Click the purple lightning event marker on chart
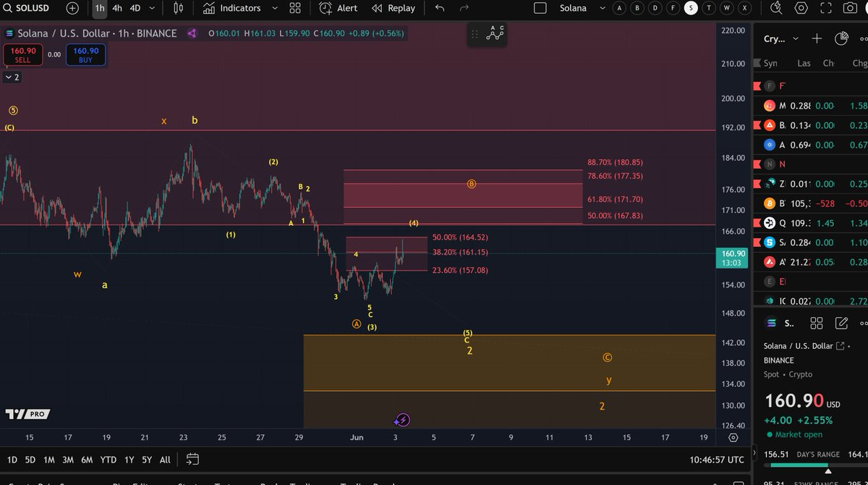The image size is (868, 485). coord(403,420)
